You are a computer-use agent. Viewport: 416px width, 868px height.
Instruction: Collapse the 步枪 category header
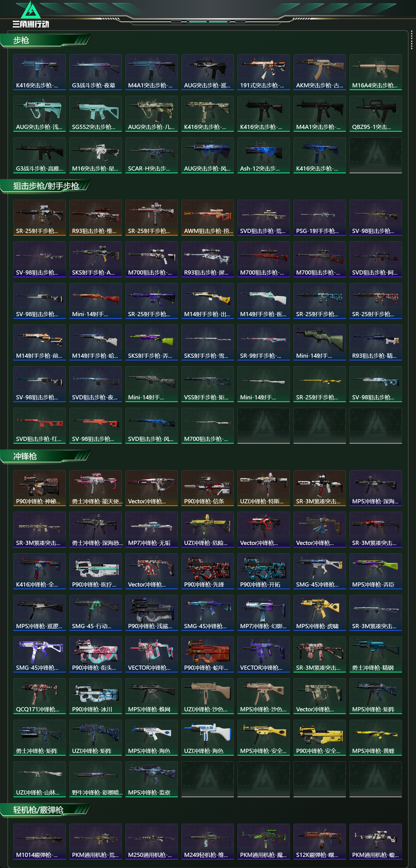(x=45, y=40)
